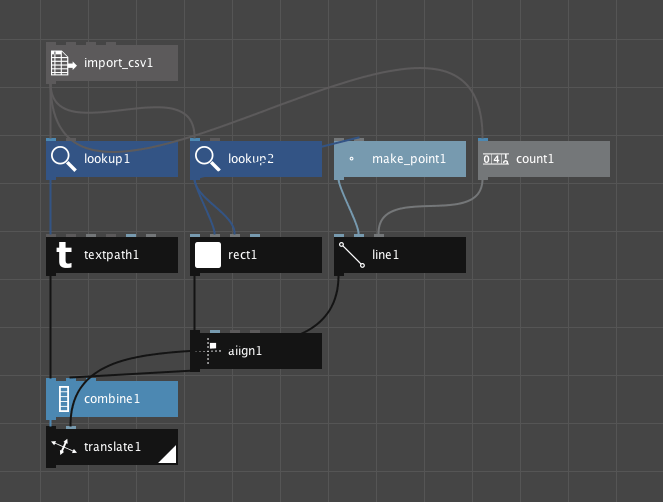Screen dimensions: 663x502
Task: Select the line1 node label
Action: pyautogui.click(x=385, y=255)
